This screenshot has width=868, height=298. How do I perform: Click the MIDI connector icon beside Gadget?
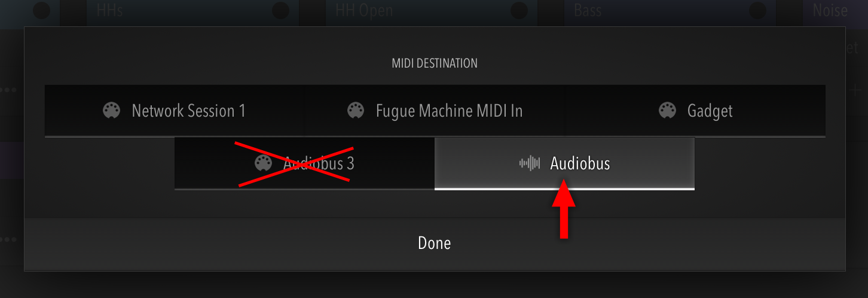(667, 111)
